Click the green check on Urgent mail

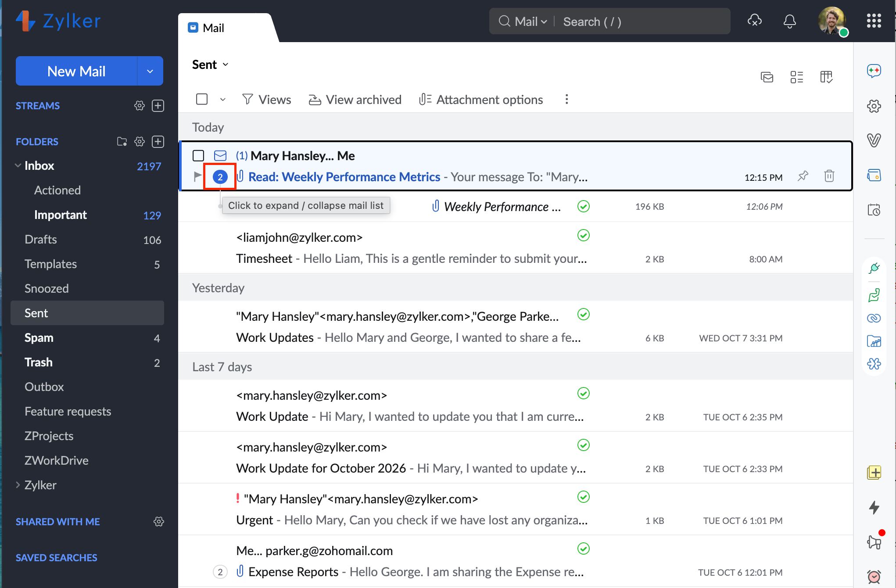click(x=583, y=497)
